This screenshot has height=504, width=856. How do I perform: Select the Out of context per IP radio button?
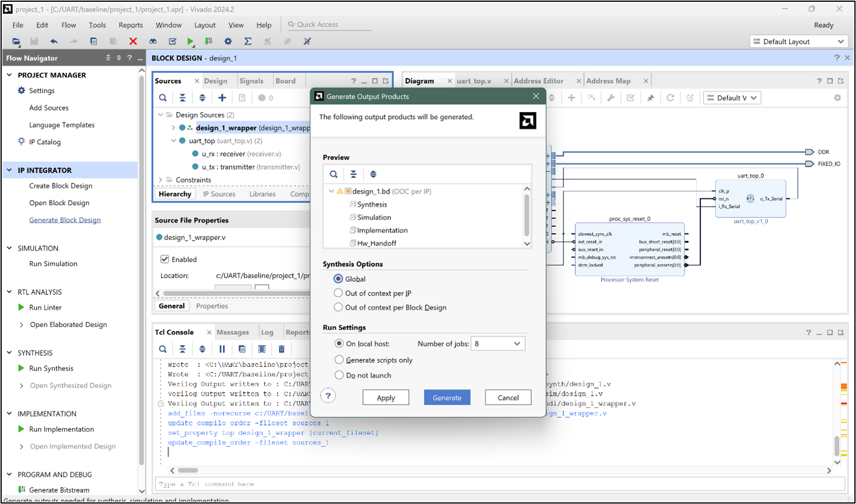[338, 293]
